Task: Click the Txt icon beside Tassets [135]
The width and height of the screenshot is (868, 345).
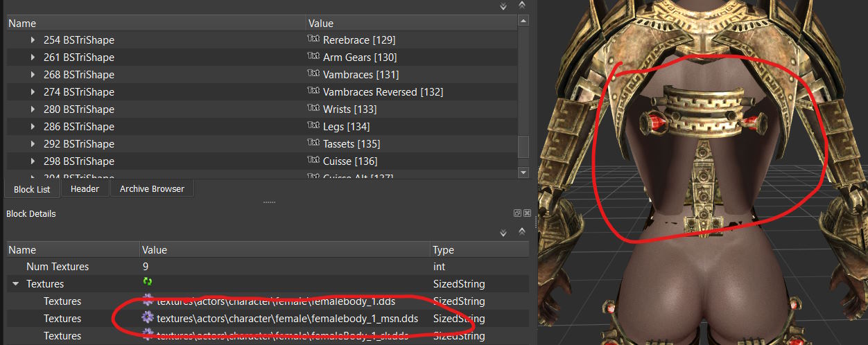Action: (313, 143)
